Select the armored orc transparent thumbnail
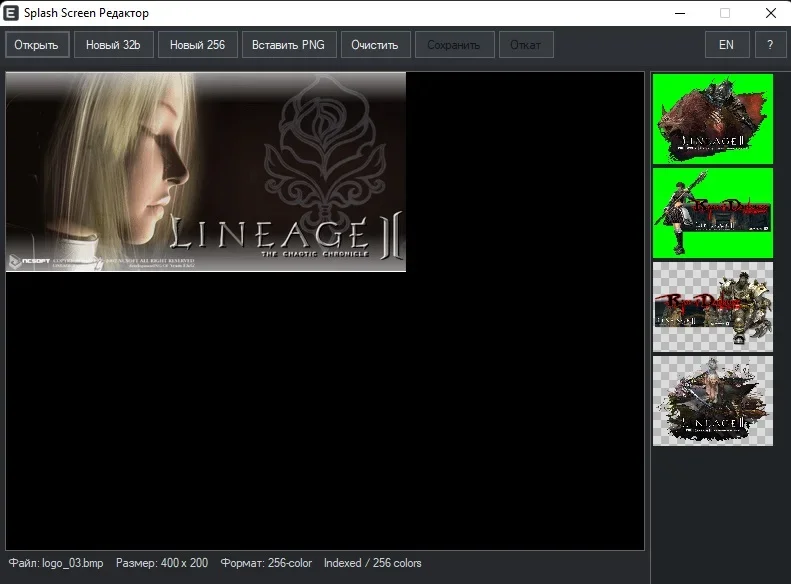Viewport: 791px width, 584px height. coord(712,307)
